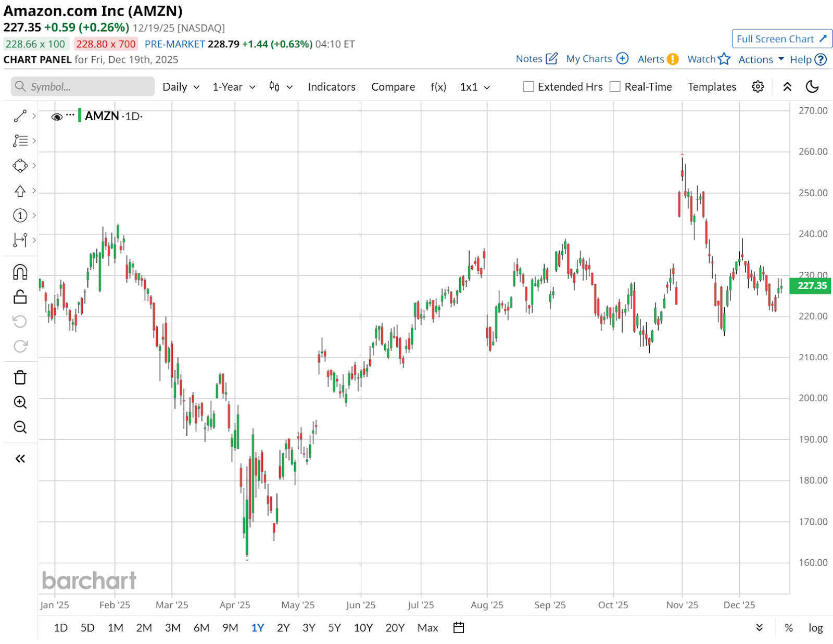The image size is (833, 644).
Task: Open the Daily interval dropdown
Action: 181,87
